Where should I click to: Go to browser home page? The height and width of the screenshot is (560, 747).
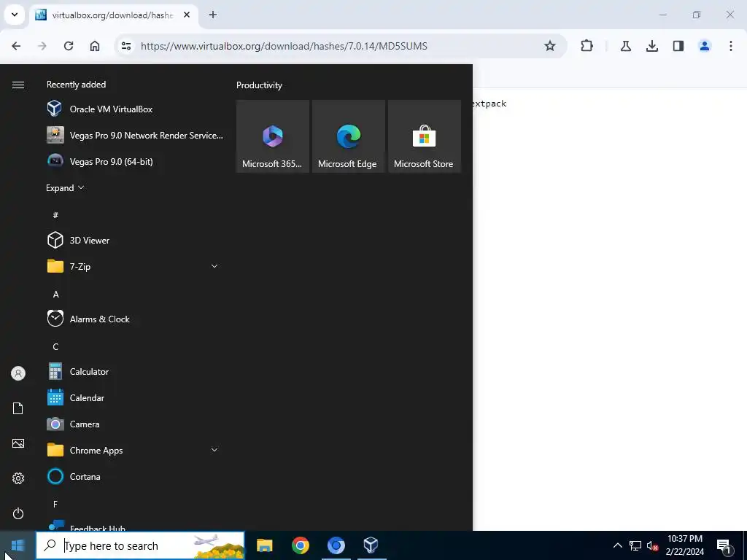click(x=95, y=46)
